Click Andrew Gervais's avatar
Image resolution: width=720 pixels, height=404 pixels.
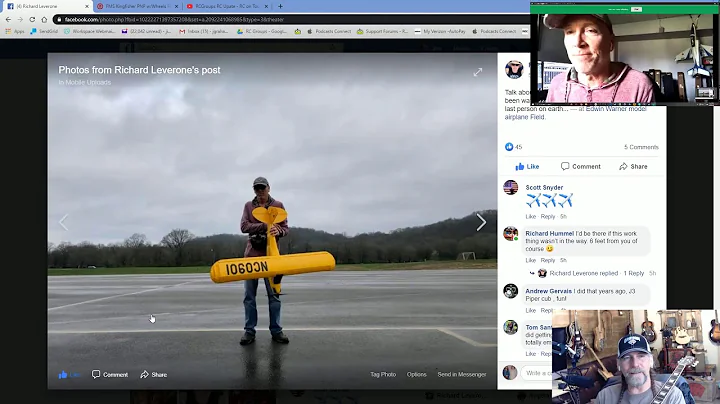click(x=511, y=291)
